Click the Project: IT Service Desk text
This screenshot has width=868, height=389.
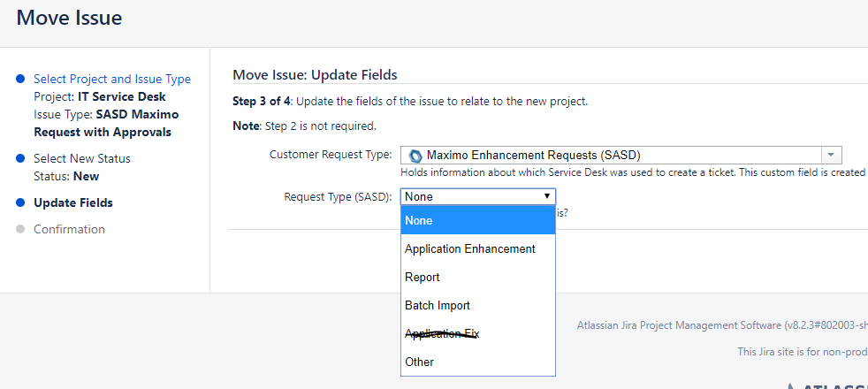pyautogui.click(x=100, y=97)
